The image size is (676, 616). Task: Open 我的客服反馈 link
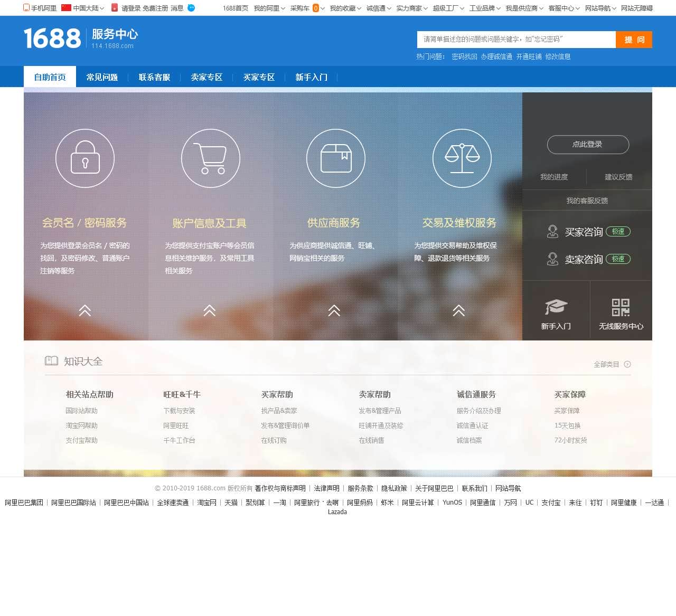(x=587, y=201)
